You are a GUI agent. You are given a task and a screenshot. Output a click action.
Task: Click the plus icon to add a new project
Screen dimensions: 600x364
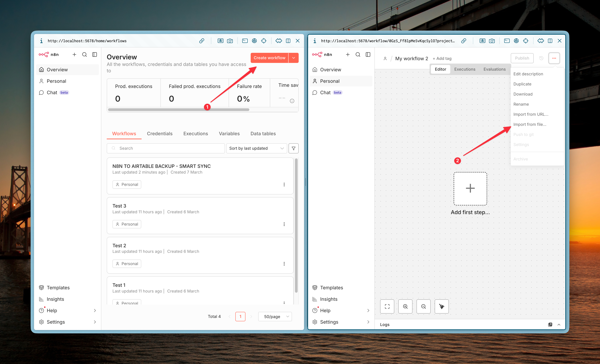pyautogui.click(x=74, y=54)
